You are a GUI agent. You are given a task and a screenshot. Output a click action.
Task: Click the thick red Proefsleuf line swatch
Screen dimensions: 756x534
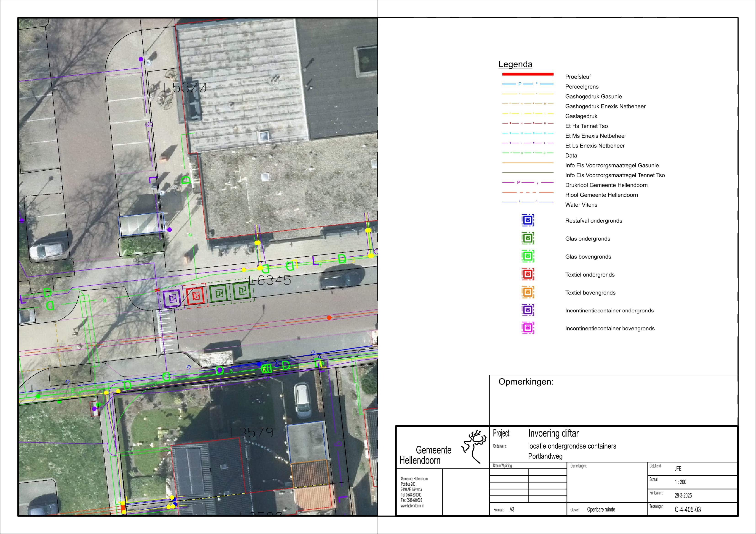[x=527, y=74]
